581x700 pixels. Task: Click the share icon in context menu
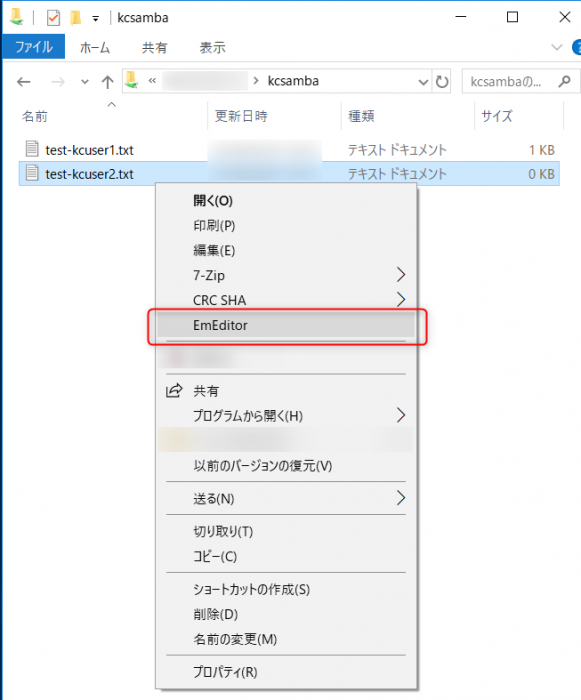[x=174, y=391]
